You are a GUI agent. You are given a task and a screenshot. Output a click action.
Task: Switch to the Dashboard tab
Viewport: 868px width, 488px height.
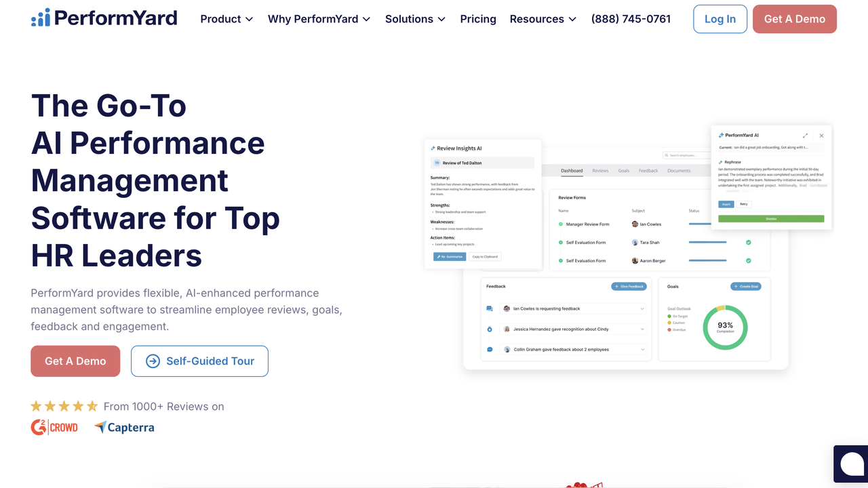pos(572,171)
